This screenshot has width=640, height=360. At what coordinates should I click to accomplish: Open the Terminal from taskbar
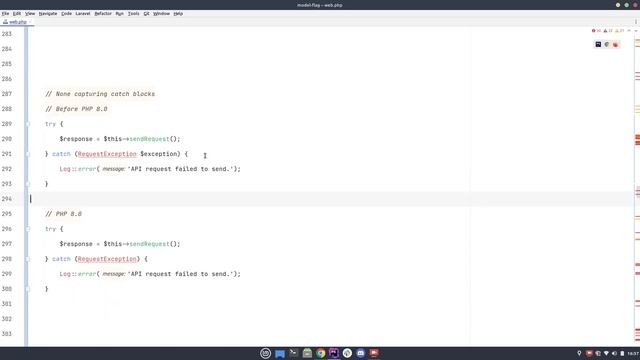point(293,353)
